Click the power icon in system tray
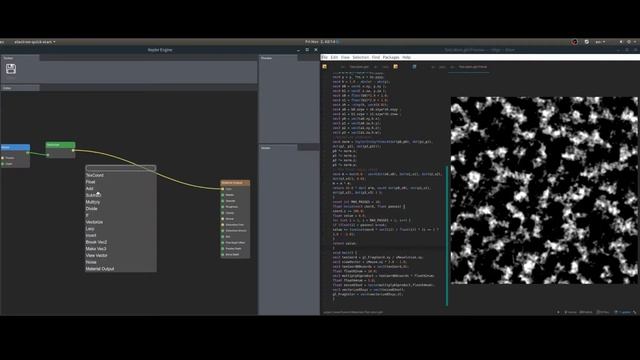The height and width of the screenshot is (360, 640). tap(629, 42)
